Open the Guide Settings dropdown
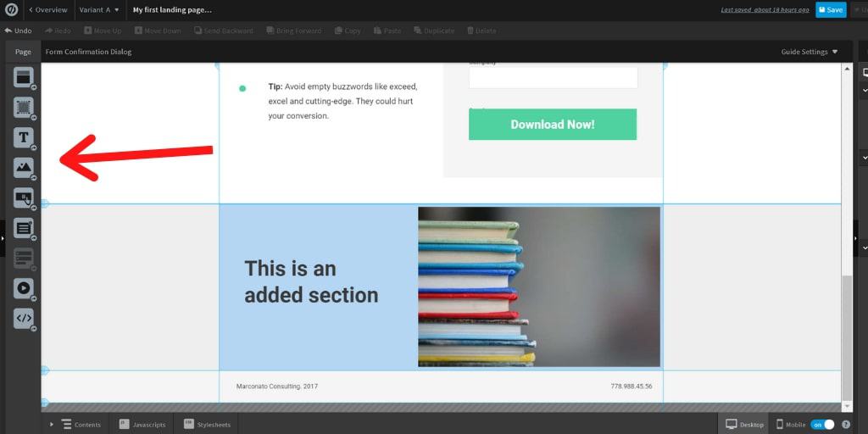Viewport: 868px width, 434px height. point(810,52)
